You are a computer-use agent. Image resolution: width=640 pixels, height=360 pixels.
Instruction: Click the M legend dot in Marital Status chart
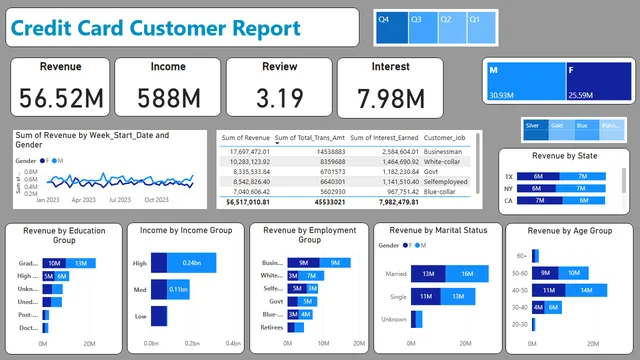[x=417, y=245]
